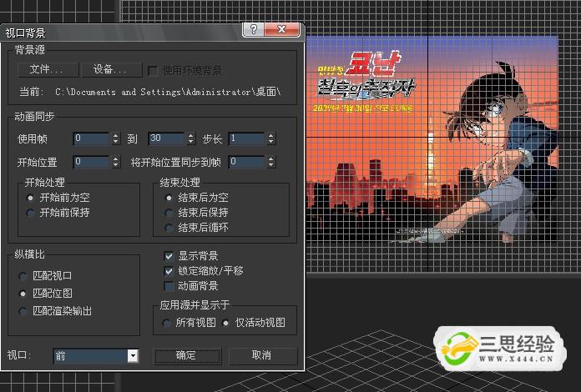Click the 步长 input field
The width and height of the screenshot is (581, 392).
pos(246,138)
